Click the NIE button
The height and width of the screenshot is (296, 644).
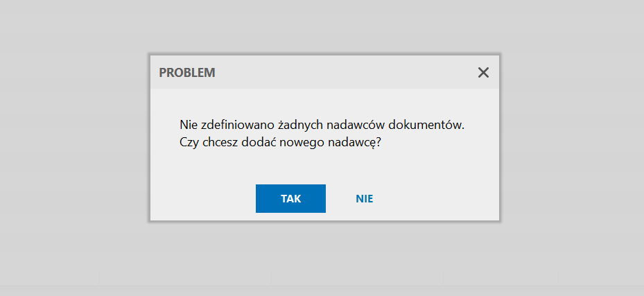tap(365, 199)
